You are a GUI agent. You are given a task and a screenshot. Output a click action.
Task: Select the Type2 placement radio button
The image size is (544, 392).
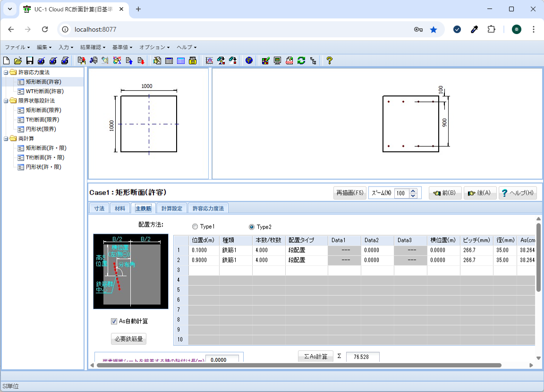point(252,227)
